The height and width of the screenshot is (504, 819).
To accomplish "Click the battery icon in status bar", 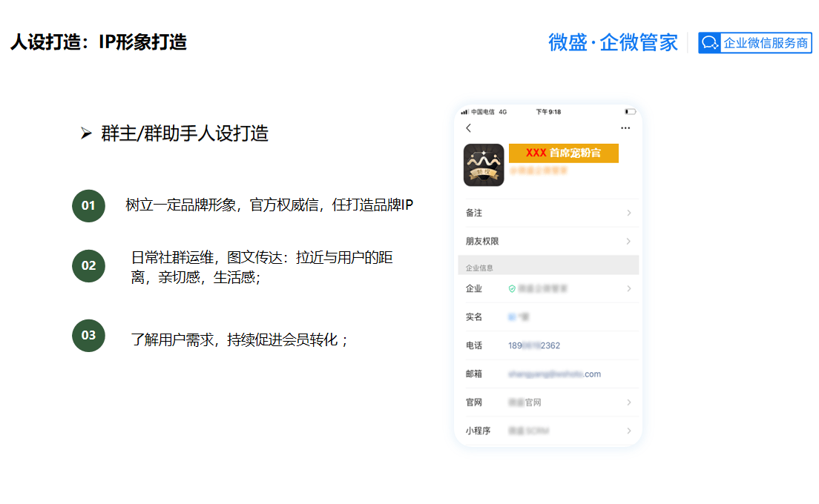I will coord(630,112).
